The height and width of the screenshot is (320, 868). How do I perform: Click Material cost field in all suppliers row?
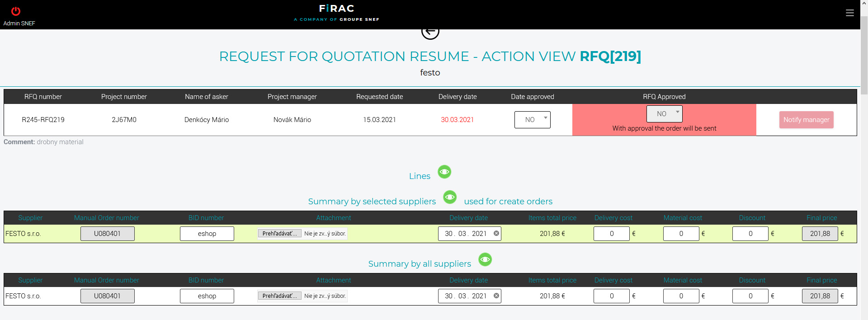pos(681,296)
